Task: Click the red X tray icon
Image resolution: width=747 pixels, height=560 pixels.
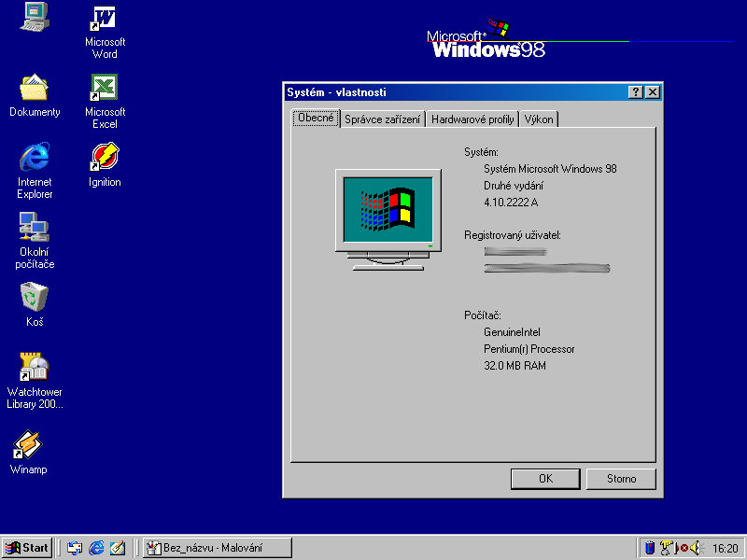Action: point(684,548)
